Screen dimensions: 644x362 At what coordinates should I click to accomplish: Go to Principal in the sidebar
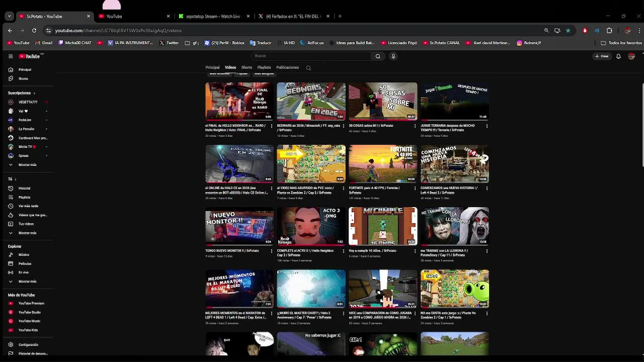click(x=25, y=70)
